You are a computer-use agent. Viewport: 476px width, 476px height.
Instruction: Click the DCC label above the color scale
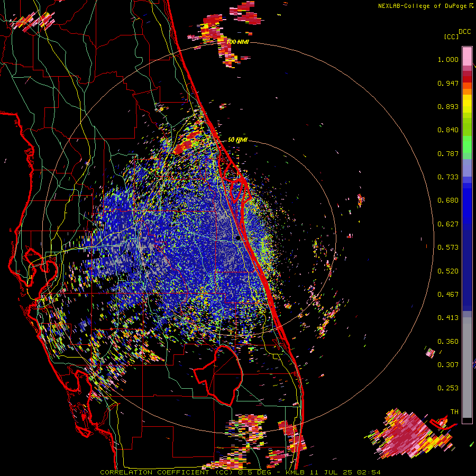[x=464, y=32]
